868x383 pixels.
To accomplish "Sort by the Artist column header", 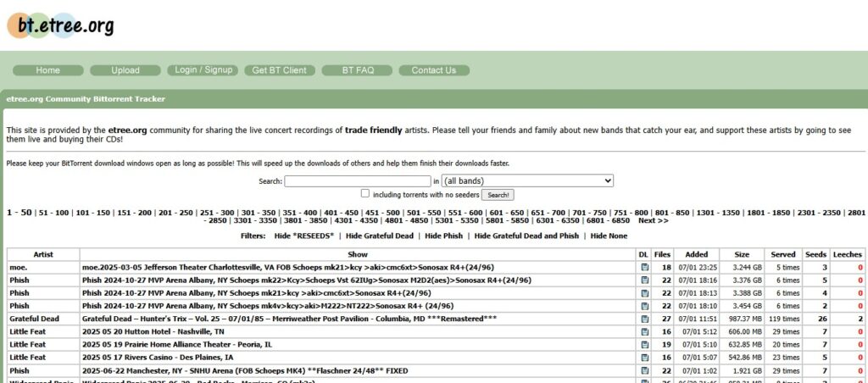I will (x=43, y=254).
